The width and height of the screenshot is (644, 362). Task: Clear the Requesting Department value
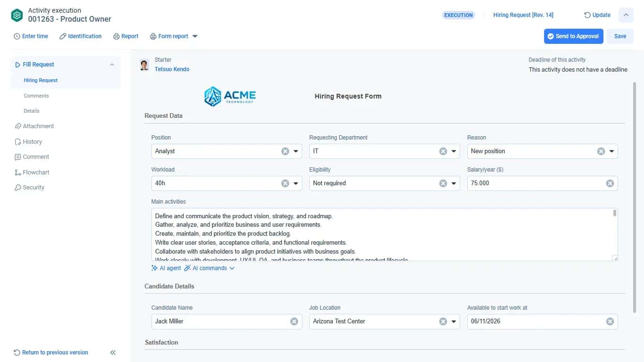click(443, 151)
